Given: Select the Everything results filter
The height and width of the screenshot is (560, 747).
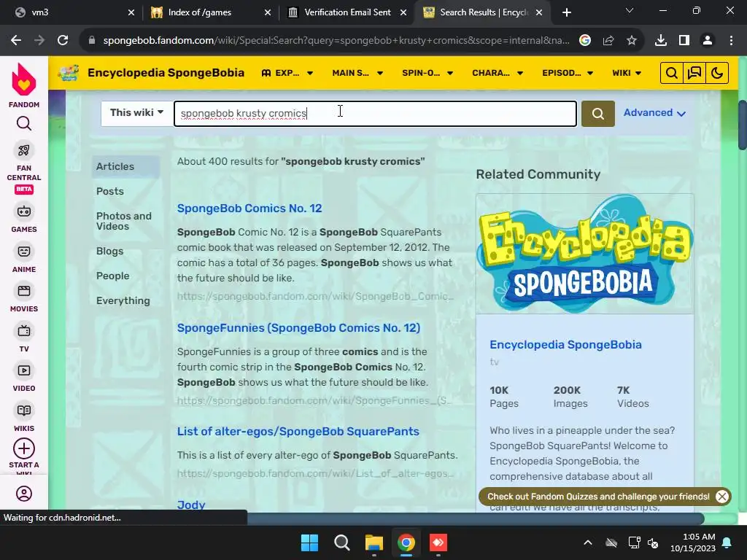Looking at the screenshot, I should pos(123,301).
